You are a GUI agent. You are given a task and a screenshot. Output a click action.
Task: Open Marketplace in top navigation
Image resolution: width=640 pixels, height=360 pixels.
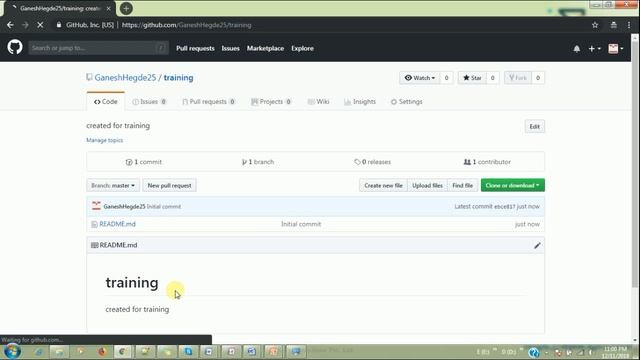pyautogui.click(x=265, y=48)
